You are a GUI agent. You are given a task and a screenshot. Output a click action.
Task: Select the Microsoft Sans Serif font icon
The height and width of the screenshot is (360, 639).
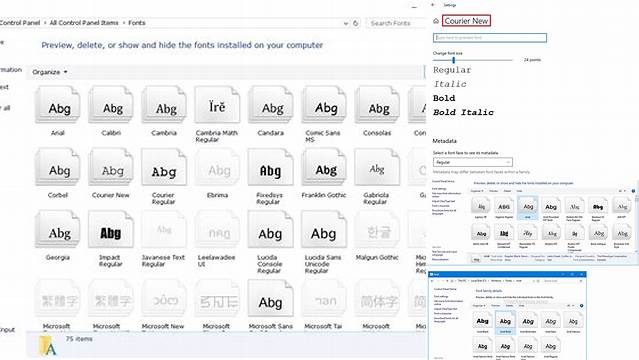271,298
